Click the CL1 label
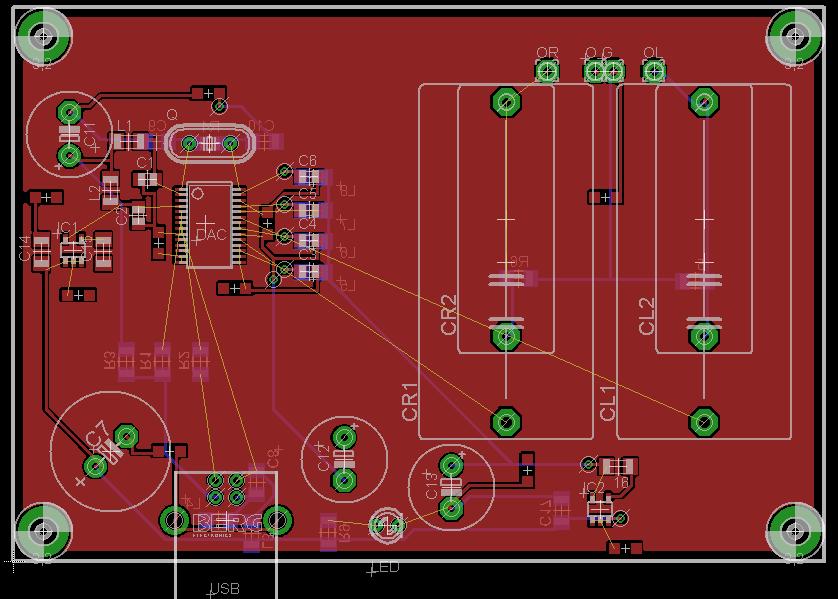The width and height of the screenshot is (838, 599). [x=608, y=403]
